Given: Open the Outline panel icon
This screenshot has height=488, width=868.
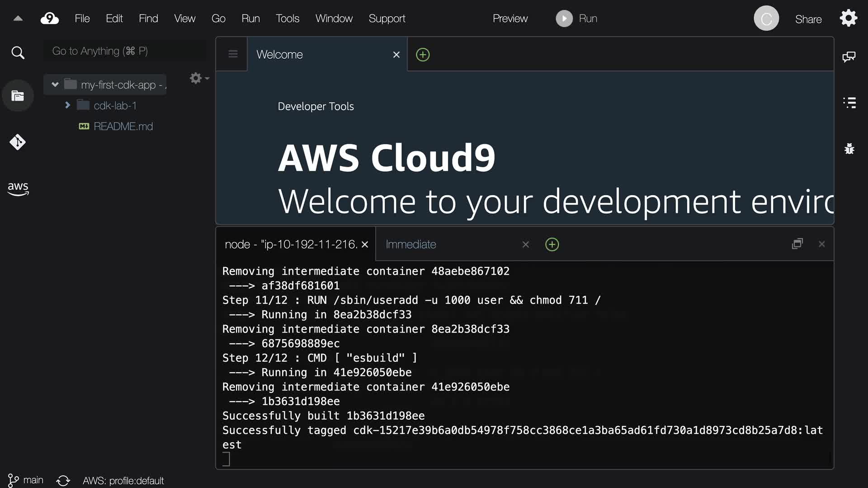Looking at the screenshot, I should click(849, 103).
